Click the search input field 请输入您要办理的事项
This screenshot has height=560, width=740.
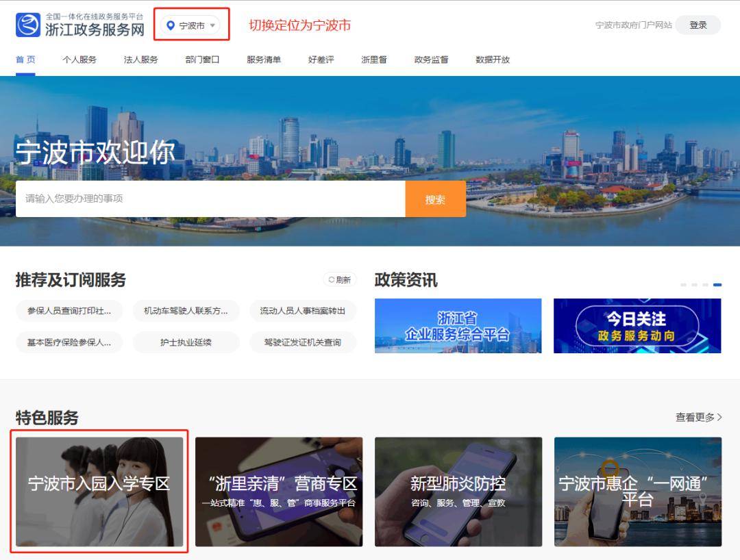click(x=210, y=199)
